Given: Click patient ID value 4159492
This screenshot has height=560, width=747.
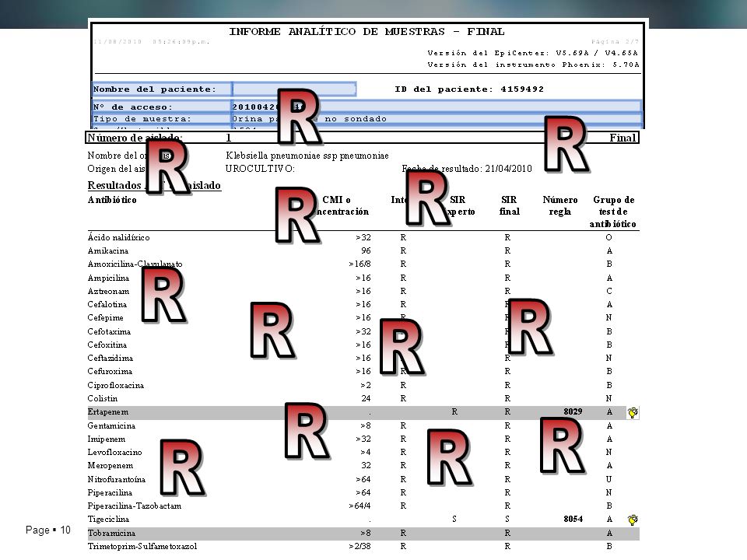Looking at the screenshot, I should tap(521, 89).
